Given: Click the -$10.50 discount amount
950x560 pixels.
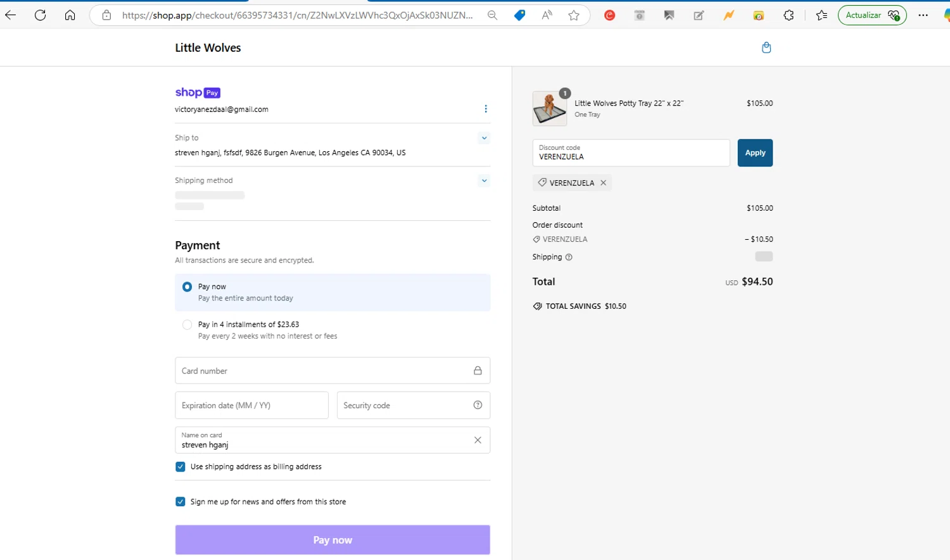Looking at the screenshot, I should click(x=759, y=239).
